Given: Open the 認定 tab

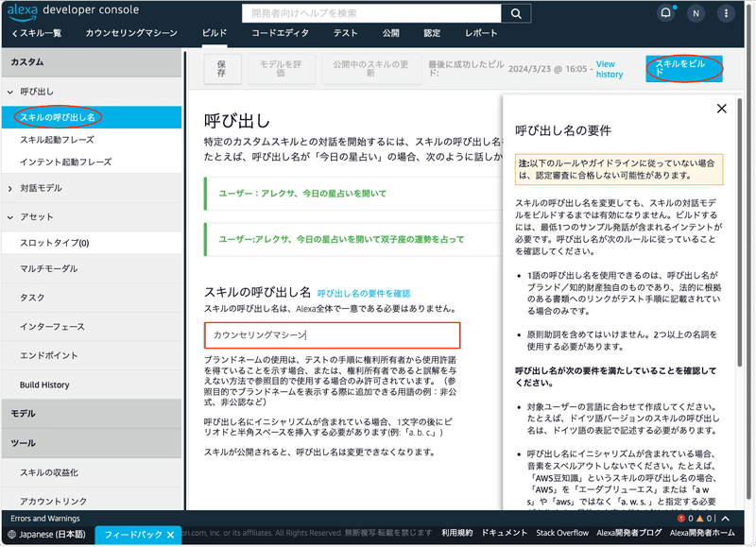Looking at the screenshot, I should click(x=432, y=33).
